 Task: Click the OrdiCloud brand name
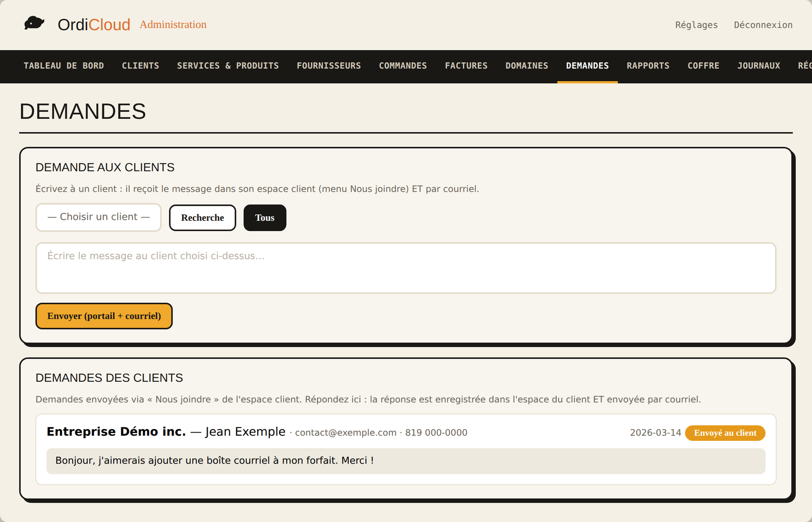coord(94,24)
